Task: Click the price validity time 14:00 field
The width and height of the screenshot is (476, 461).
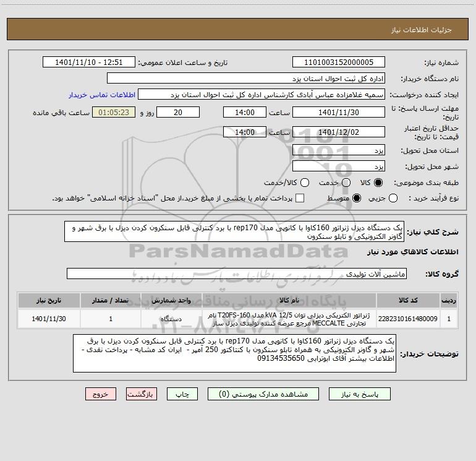Action: [x=245, y=132]
